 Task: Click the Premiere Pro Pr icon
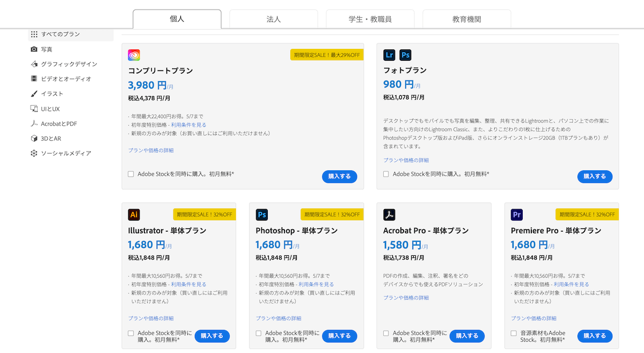pos(517,215)
